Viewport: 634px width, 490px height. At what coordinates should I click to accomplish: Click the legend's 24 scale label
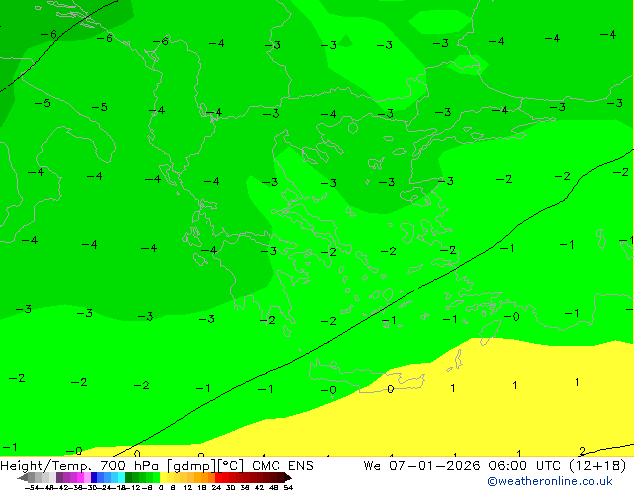(216, 487)
